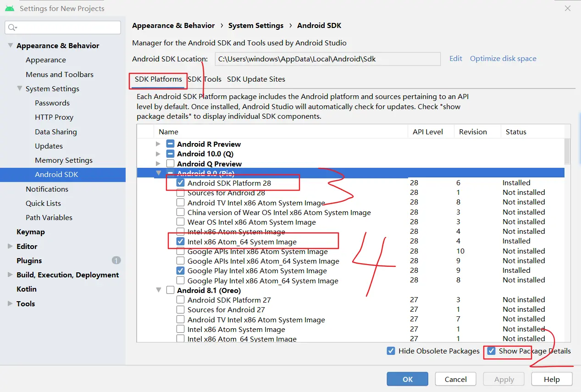Open SDK Update Sites tab
The image size is (581, 392).
pos(256,79)
